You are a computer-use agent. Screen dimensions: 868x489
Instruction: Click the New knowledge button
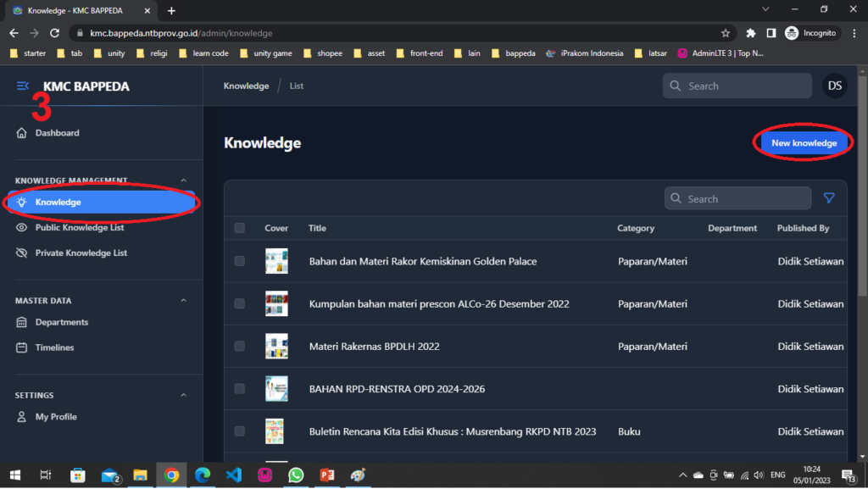click(804, 143)
